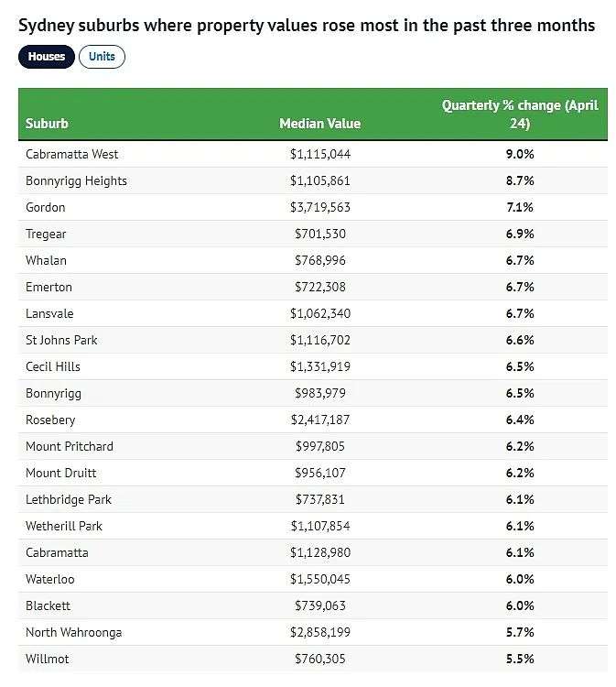Select the Lansvale 6.7% change cell
Image resolution: width=616 pixels, height=687 pixels.
tap(520, 313)
